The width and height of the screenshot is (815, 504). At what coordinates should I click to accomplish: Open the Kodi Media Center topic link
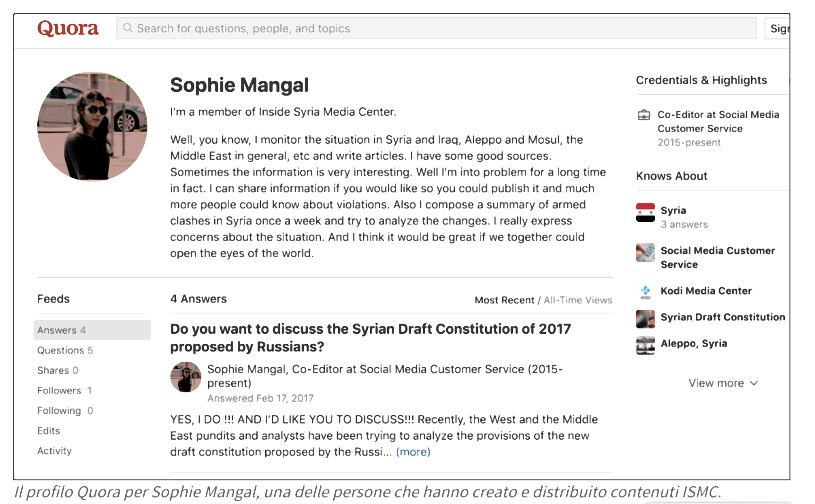[706, 291]
